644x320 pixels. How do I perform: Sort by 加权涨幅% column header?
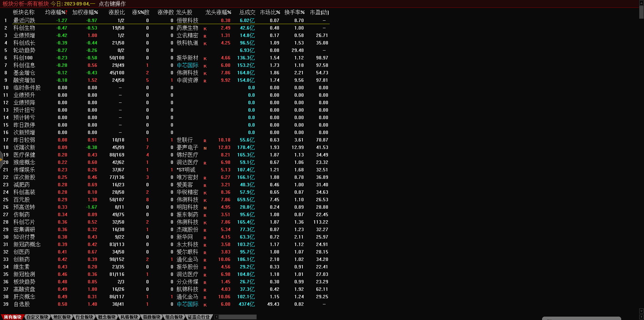coord(85,12)
